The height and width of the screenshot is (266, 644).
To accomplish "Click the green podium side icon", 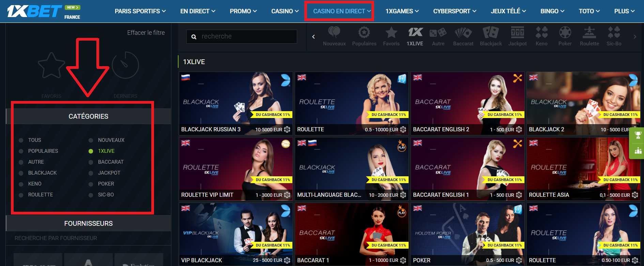I will point(638,151).
